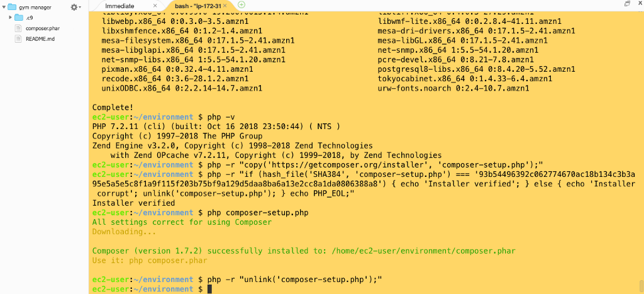Switch to the Immediate tab
This screenshot has width=644, height=294.
point(119,6)
